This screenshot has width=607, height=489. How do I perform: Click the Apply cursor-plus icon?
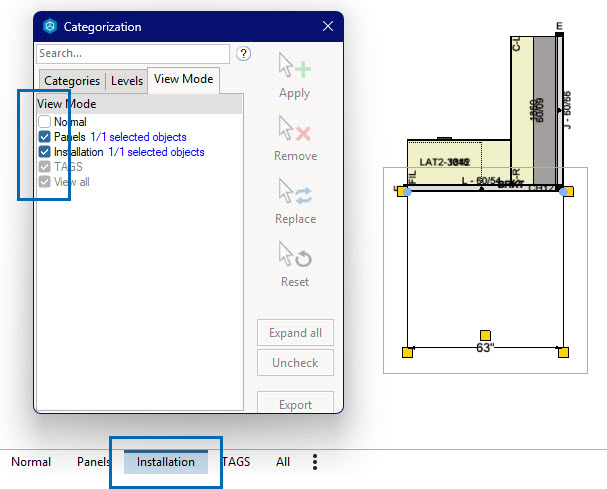click(x=295, y=66)
